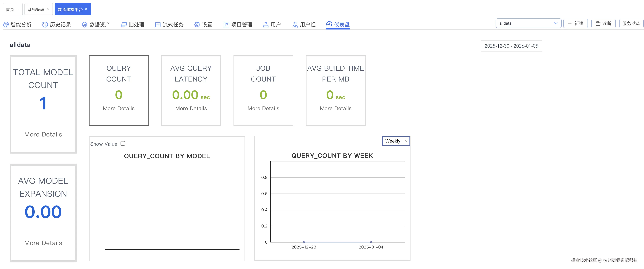The height and width of the screenshot is (269, 644).
Task: Enable the Show Value checkbox
Action: pos(123,143)
